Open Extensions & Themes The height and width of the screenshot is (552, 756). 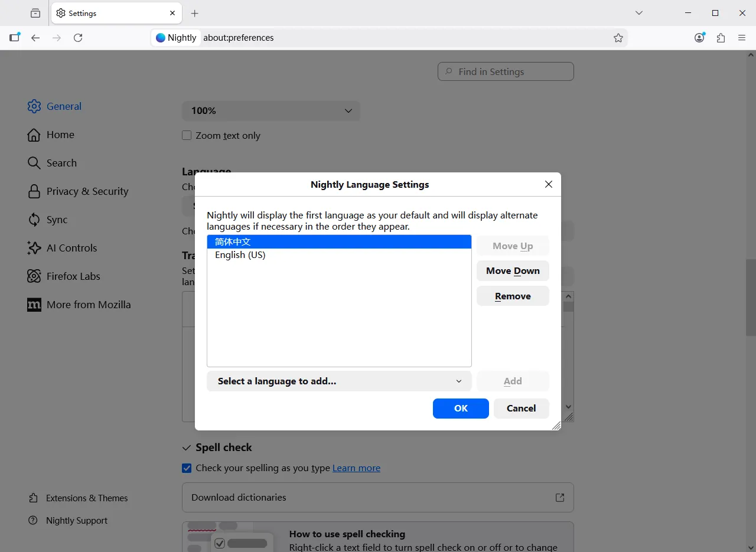(x=87, y=498)
